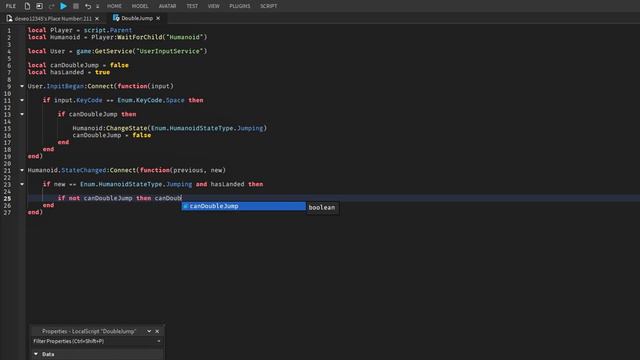Click 'false' value on line 6
Image resolution: width=640 pixels, height=360 pixels.
119,65
